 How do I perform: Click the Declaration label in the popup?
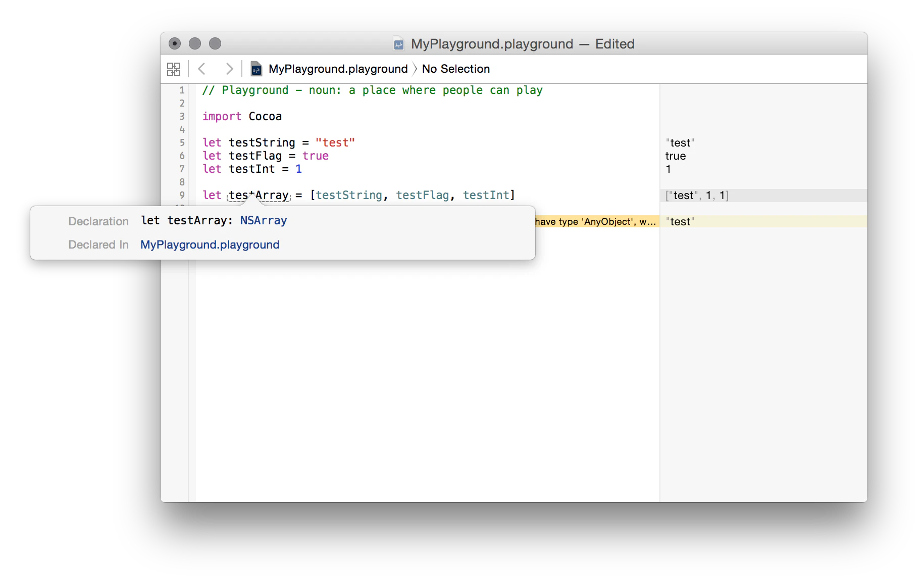click(x=98, y=221)
